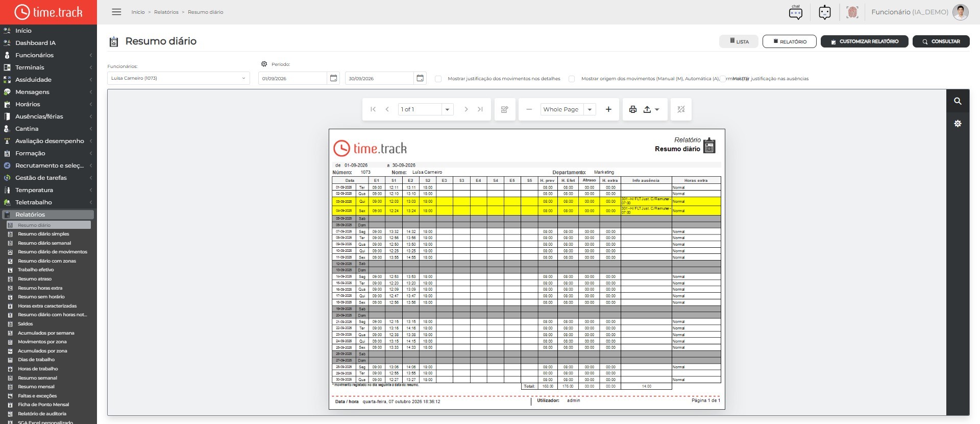This screenshot has width=980, height=424.
Task: Click the fingerprint icon in the header
Action: (852, 12)
